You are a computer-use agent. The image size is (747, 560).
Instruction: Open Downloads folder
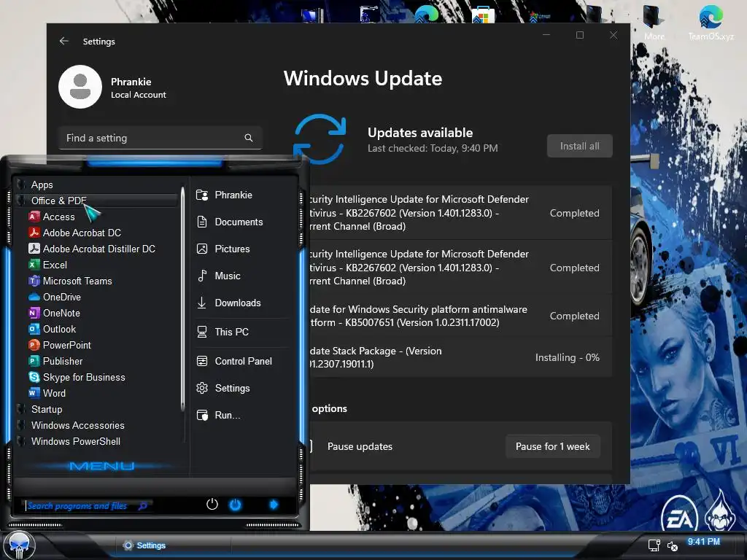pyautogui.click(x=228, y=303)
